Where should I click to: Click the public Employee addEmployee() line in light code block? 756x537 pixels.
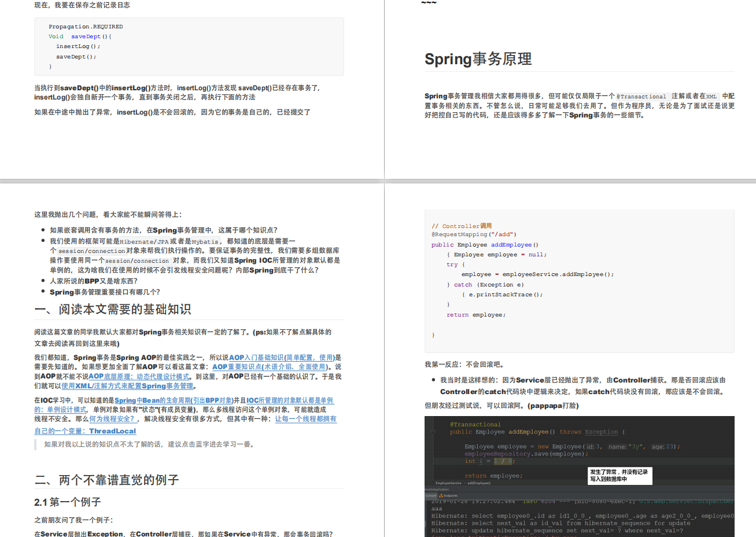(x=485, y=245)
